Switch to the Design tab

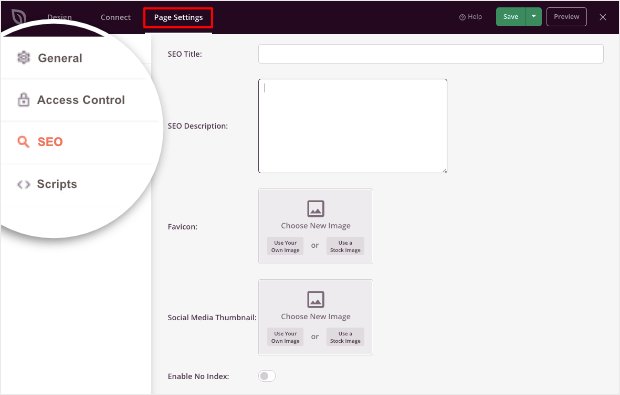click(59, 17)
